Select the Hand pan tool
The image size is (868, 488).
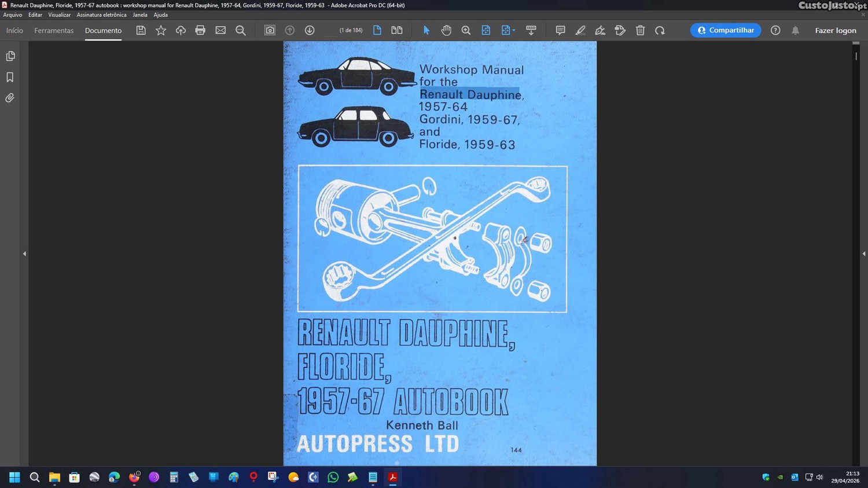pos(446,31)
